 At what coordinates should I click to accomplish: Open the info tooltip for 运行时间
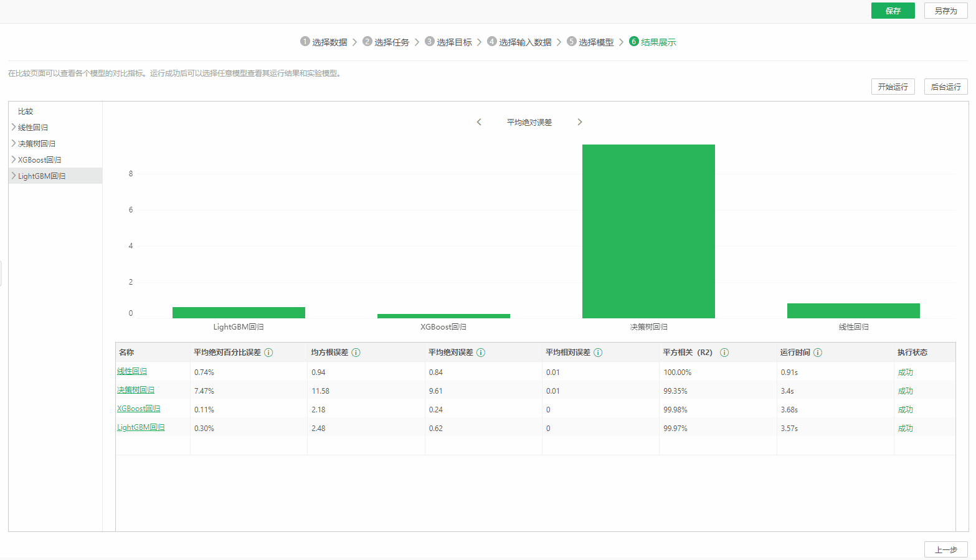818,353
